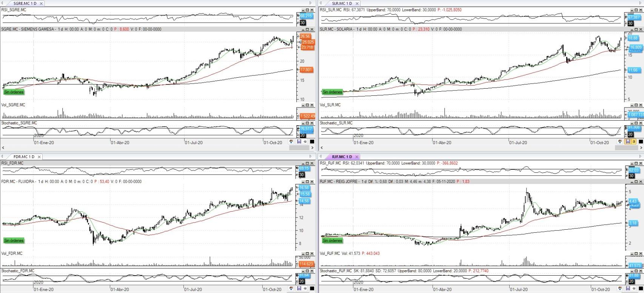Close the SLR.MC 1 D tab
Image resolution: width=644 pixels, height=293 pixels.
(x=357, y=3)
